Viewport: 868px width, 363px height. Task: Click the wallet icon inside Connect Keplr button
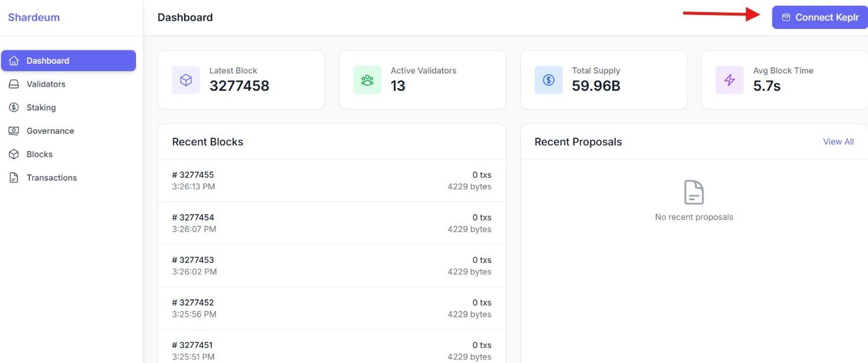pyautogui.click(x=785, y=17)
